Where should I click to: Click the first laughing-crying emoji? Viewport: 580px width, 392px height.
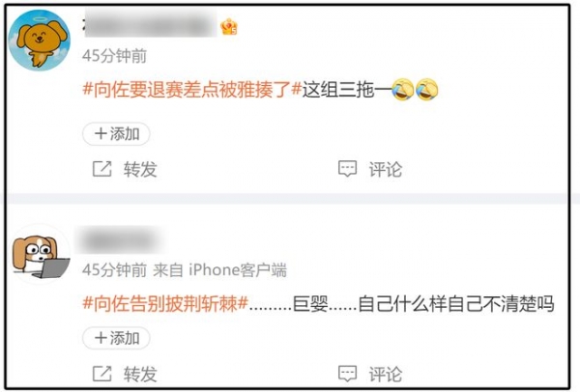point(402,90)
